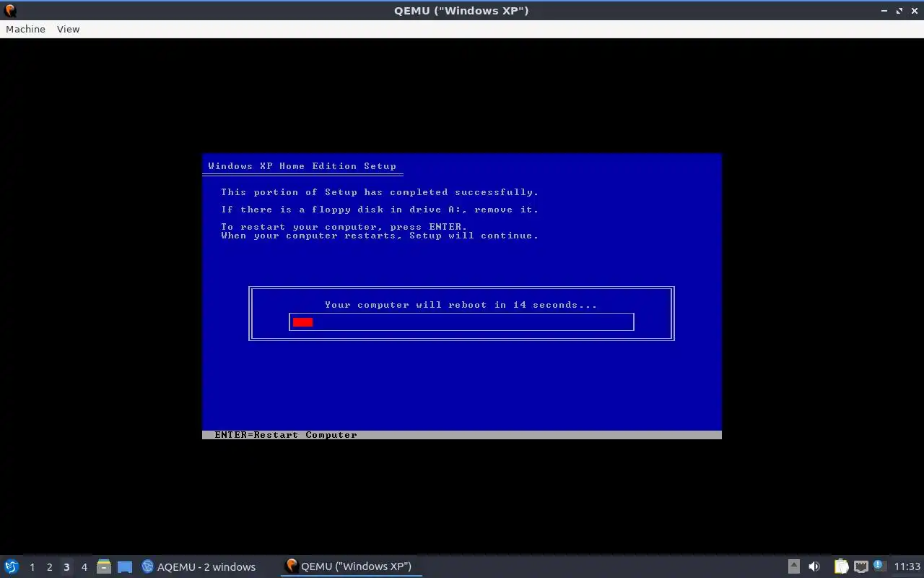924x578 pixels.
Task: Click the QEMU logo in the title bar
Action: (10, 10)
